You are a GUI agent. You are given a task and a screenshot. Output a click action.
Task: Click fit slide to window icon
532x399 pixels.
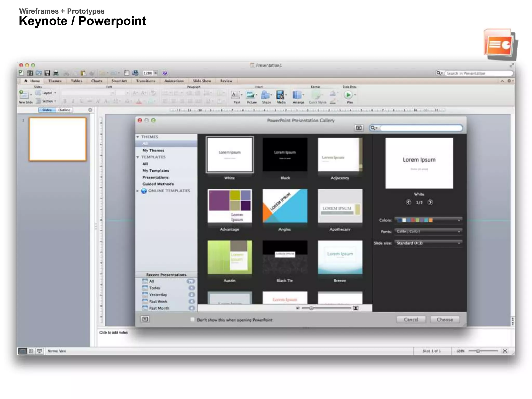pyautogui.click(x=505, y=351)
